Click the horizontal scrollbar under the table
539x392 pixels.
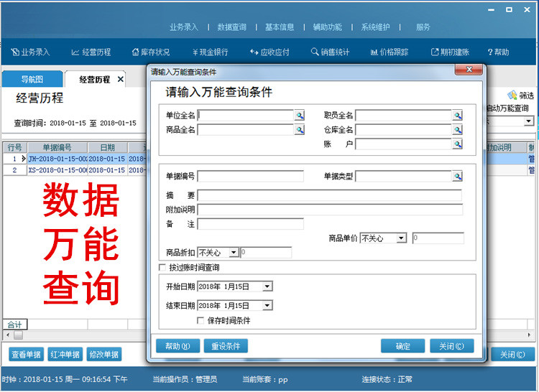[x=72, y=335]
